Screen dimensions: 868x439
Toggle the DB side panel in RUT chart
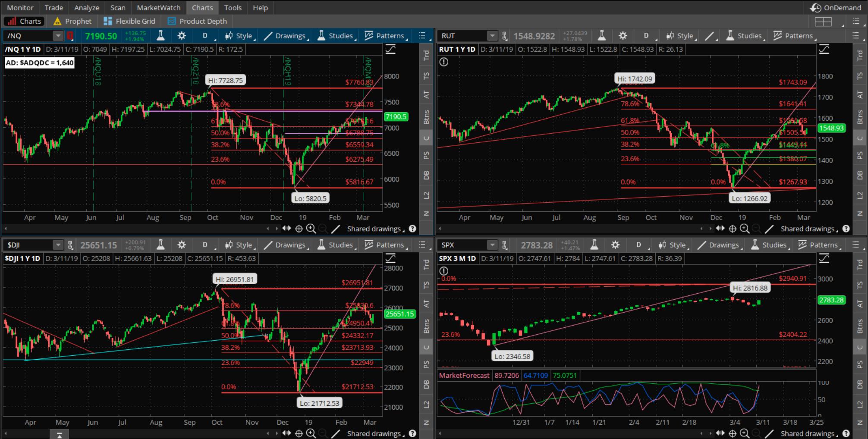860,175
